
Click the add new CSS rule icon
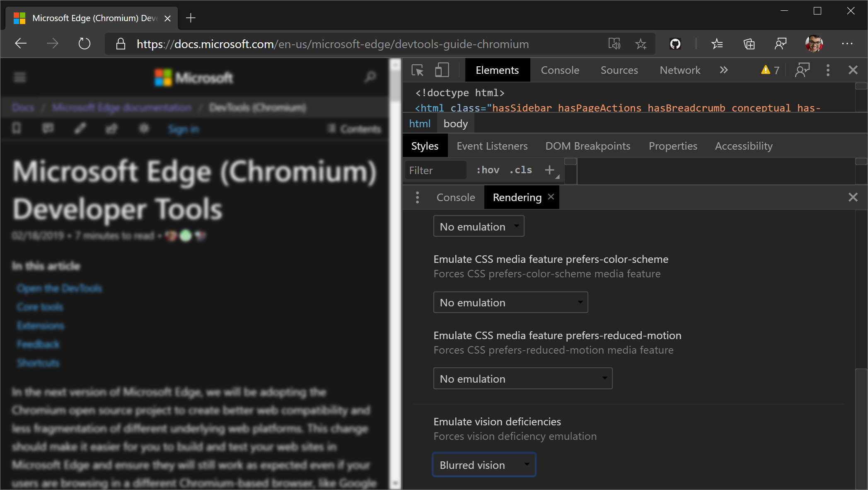click(x=550, y=170)
